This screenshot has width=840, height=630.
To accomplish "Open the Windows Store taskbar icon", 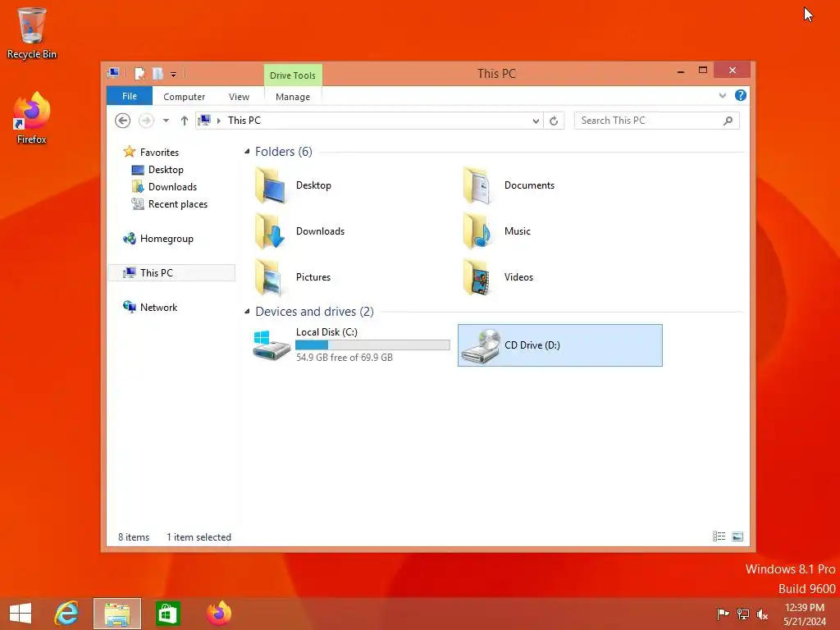I will 167,614.
